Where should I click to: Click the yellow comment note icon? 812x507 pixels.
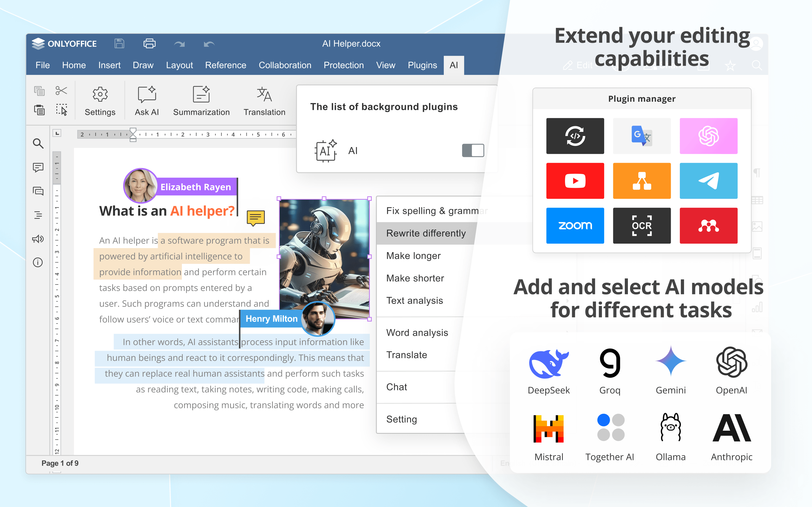point(256,218)
